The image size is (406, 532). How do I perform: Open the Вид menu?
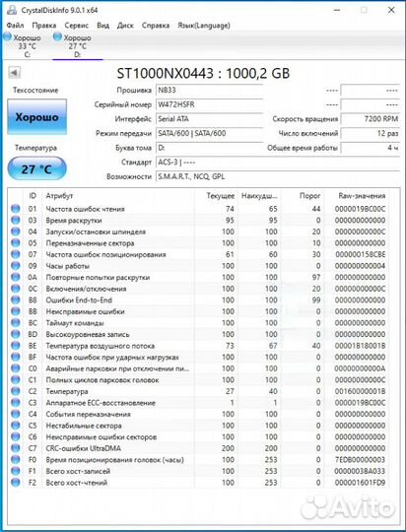click(103, 26)
